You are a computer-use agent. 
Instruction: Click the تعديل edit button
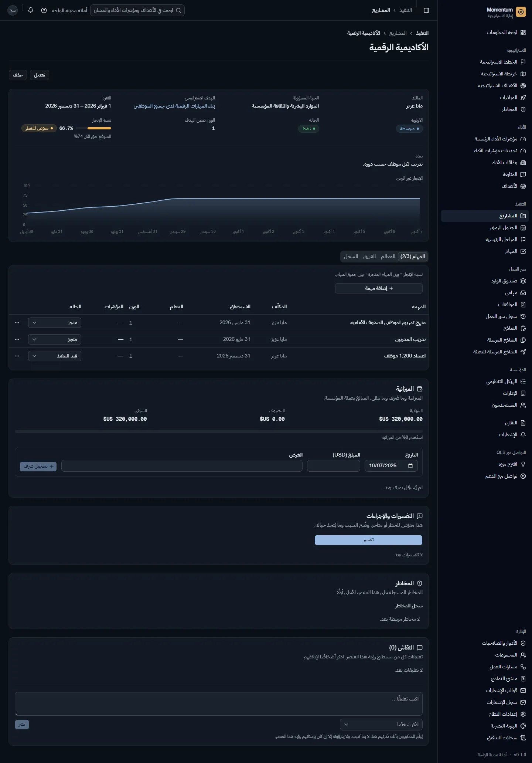[40, 75]
